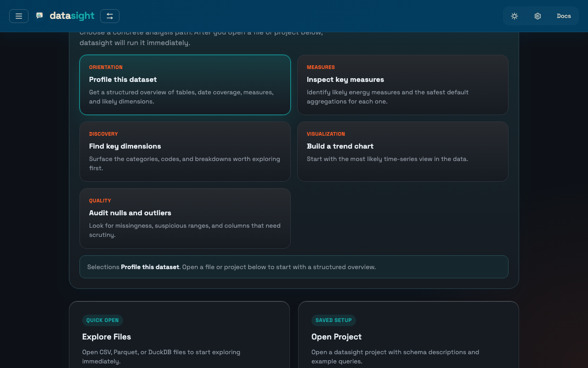The height and width of the screenshot is (368, 588).
Task: Open the hamburger navigation menu
Action: (18, 16)
